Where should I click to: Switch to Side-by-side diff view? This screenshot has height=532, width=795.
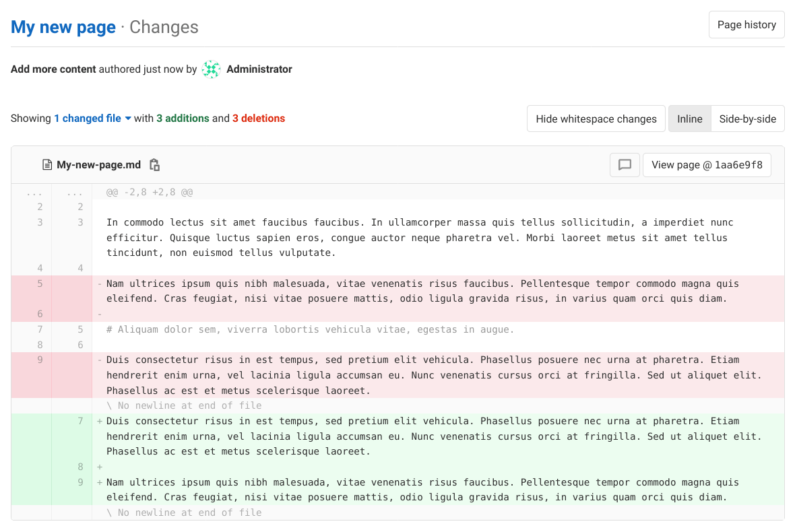748,119
